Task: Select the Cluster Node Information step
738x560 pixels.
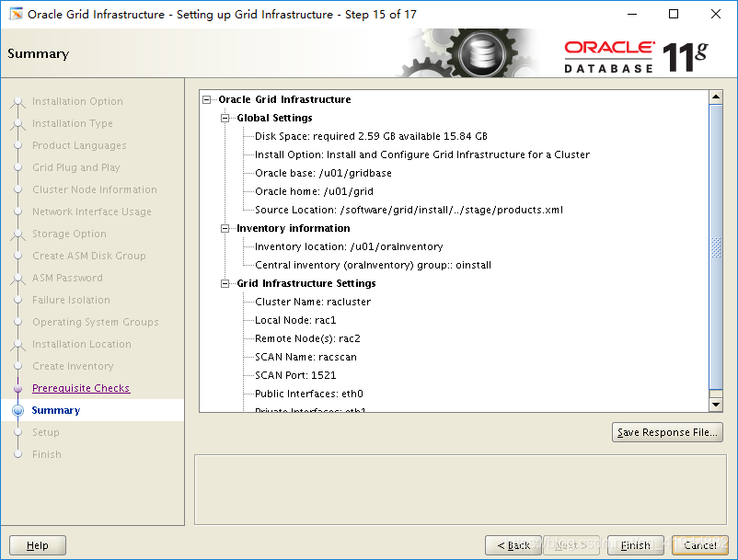Action: tap(95, 190)
